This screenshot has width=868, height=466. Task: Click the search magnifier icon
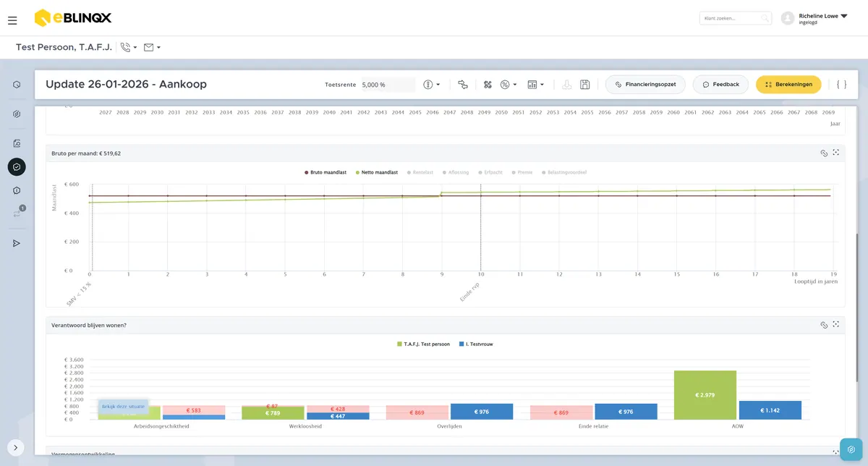click(765, 18)
